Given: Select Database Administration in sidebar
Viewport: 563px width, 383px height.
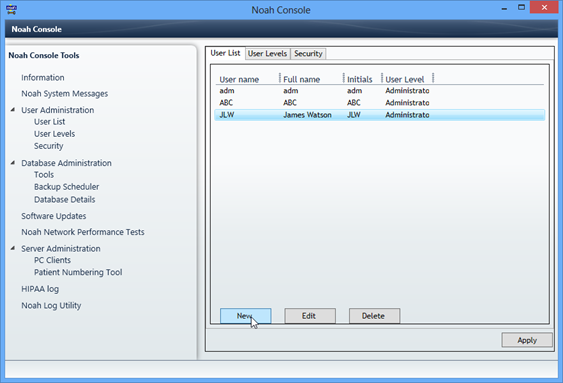Looking at the screenshot, I should [x=66, y=163].
